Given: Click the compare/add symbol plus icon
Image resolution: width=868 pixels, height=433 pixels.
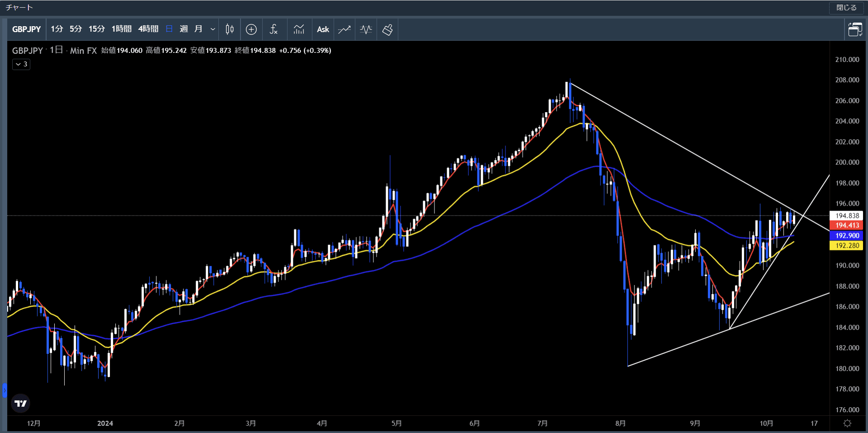Looking at the screenshot, I should (x=251, y=29).
